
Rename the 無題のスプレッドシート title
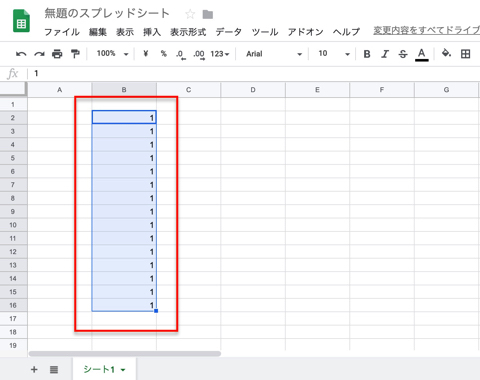tap(107, 13)
